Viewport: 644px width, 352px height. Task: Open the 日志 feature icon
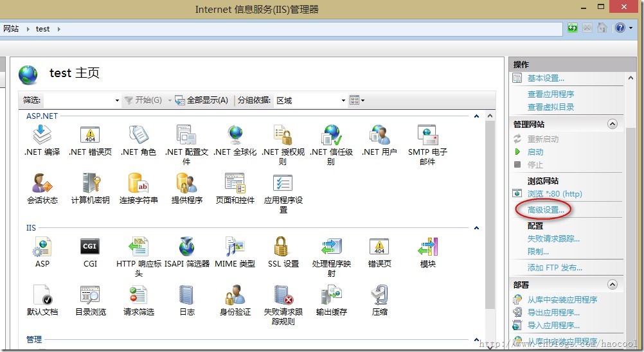click(186, 295)
